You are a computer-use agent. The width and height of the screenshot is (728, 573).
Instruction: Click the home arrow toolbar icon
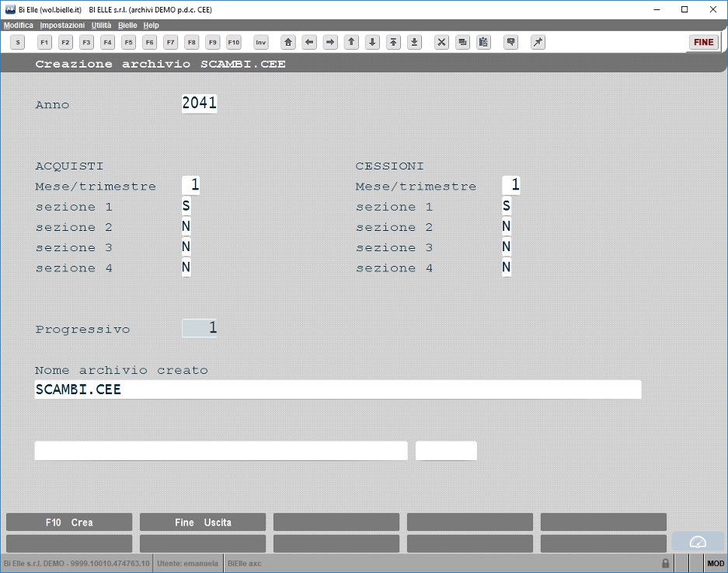(287, 42)
